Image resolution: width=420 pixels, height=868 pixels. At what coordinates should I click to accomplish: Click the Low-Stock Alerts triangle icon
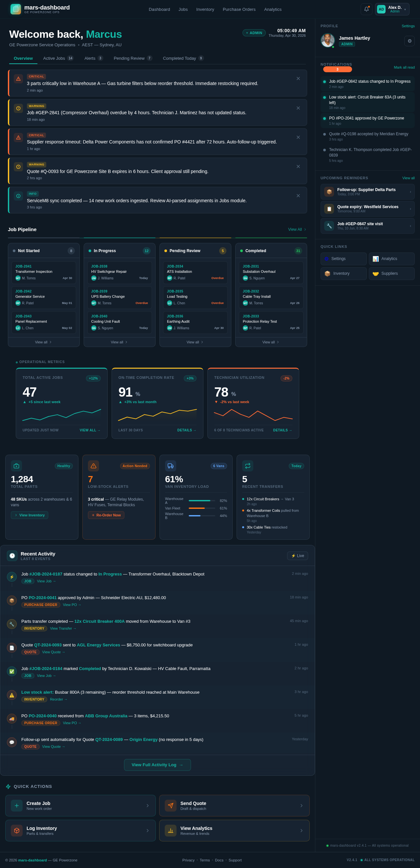[93, 466]
